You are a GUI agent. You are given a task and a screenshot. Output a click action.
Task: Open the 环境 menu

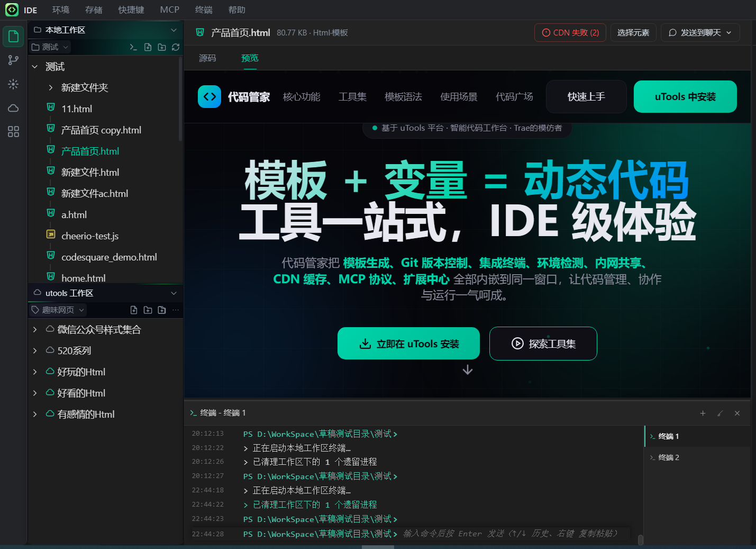coord(61,10)
